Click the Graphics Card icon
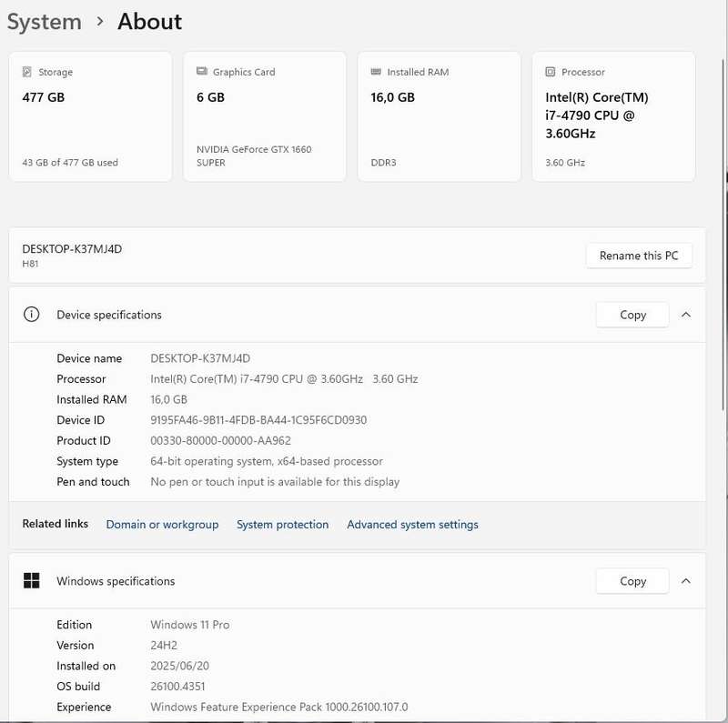 (x=201, y=72)
